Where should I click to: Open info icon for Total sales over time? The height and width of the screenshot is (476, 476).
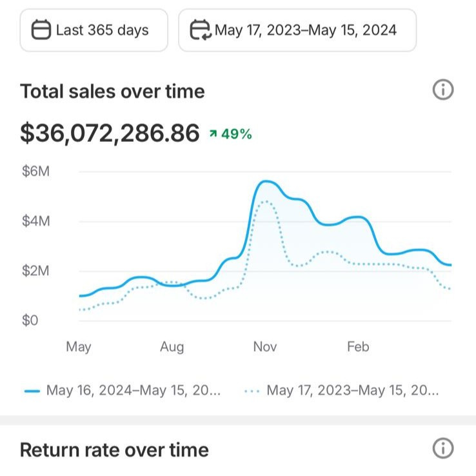442,91
